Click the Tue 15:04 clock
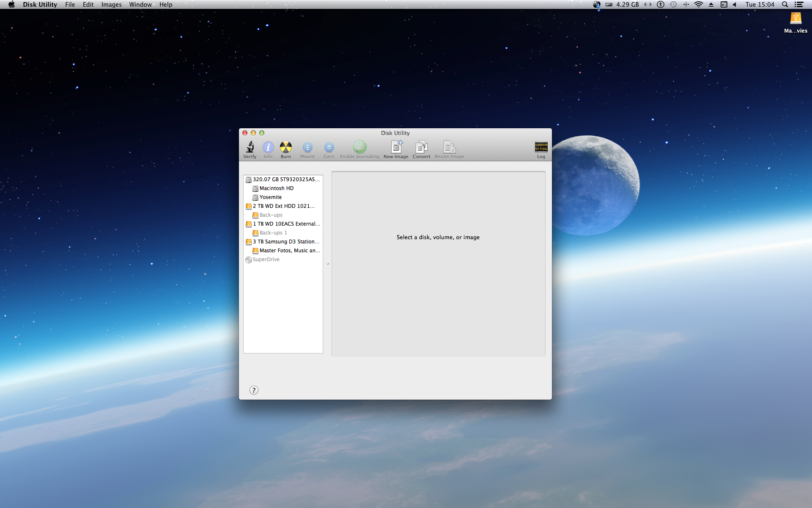 [760, 5]
